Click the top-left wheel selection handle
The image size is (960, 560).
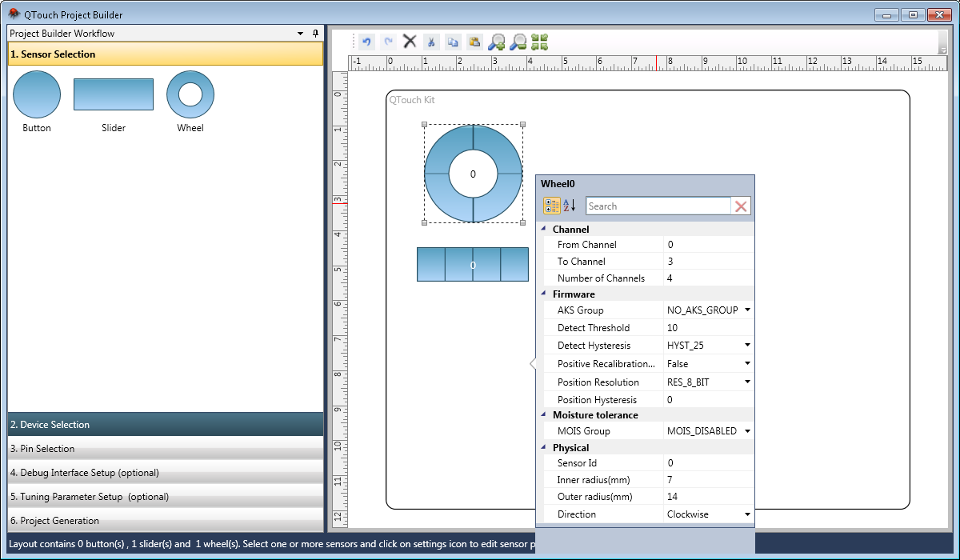424,124
